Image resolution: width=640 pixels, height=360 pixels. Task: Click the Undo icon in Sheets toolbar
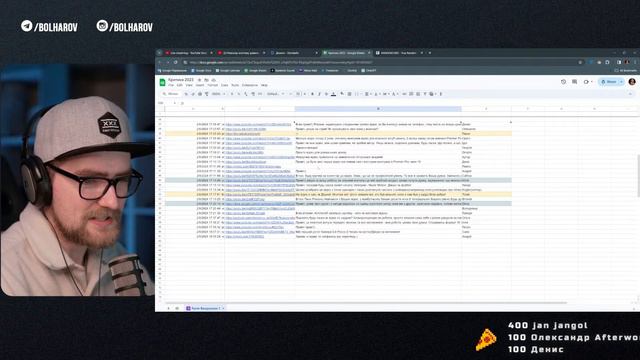click(x=186, y=94)
